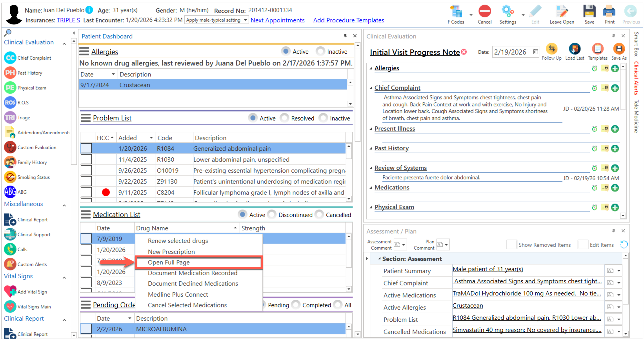Select Resolved radio in Problem List
644x341 pixels.
click(x=284, y=118)
